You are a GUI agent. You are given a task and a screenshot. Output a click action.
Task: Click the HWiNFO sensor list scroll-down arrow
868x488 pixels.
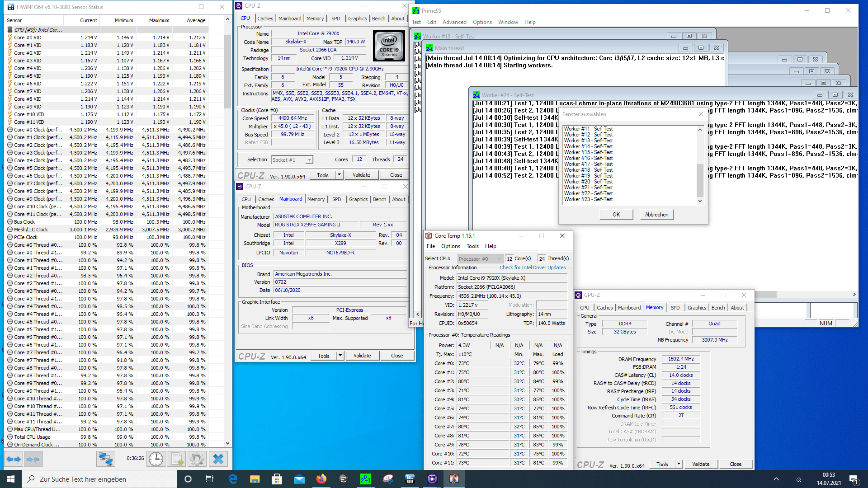227,443
